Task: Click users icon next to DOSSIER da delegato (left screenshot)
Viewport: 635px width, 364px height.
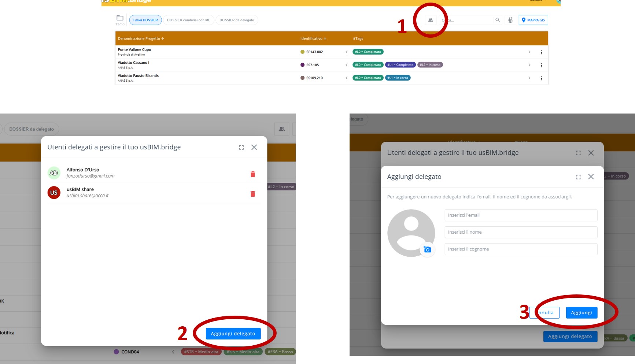Action: tap(282, 129)
